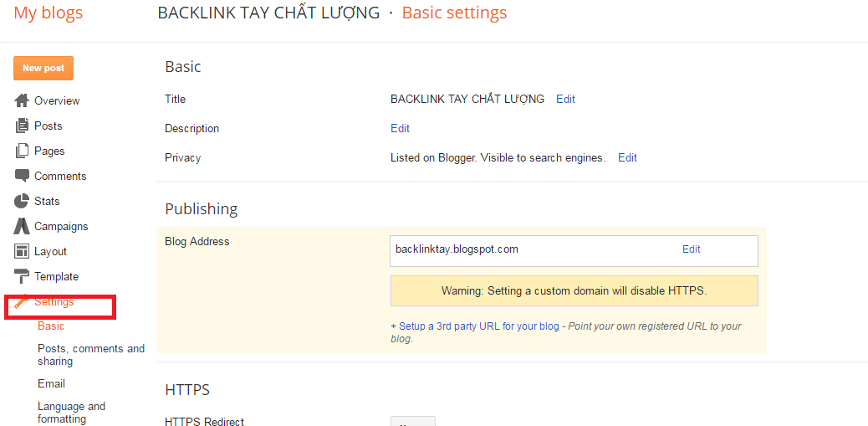Viewport: 868px width, 426px height.
Task: View Stats from the sidebar
Action: pyautogui.click(x=47, y=201)
